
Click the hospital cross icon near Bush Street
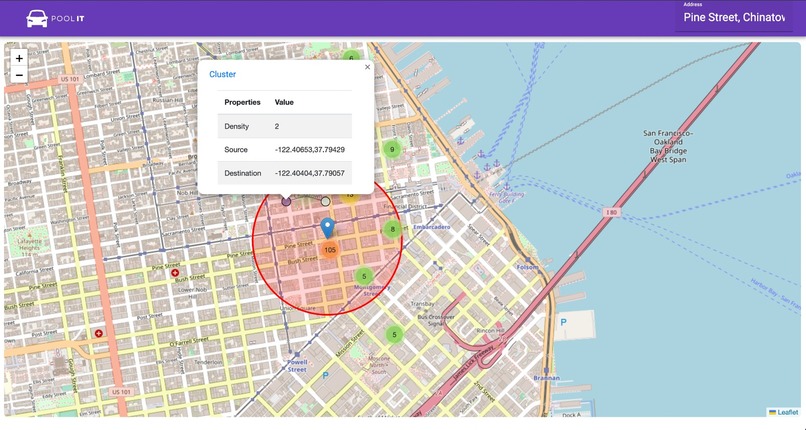175,272
